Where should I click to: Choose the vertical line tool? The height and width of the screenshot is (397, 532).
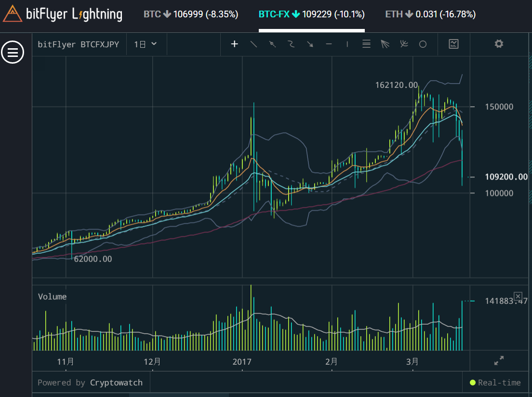coord(347,44)
